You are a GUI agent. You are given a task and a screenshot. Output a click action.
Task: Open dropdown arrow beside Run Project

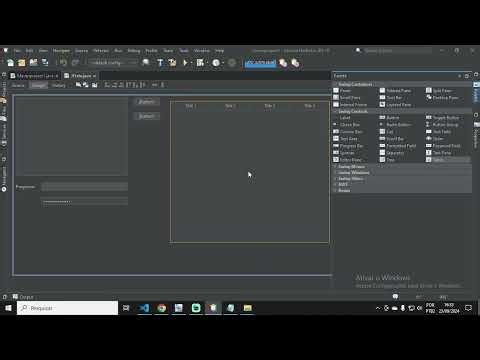[191, 63]
